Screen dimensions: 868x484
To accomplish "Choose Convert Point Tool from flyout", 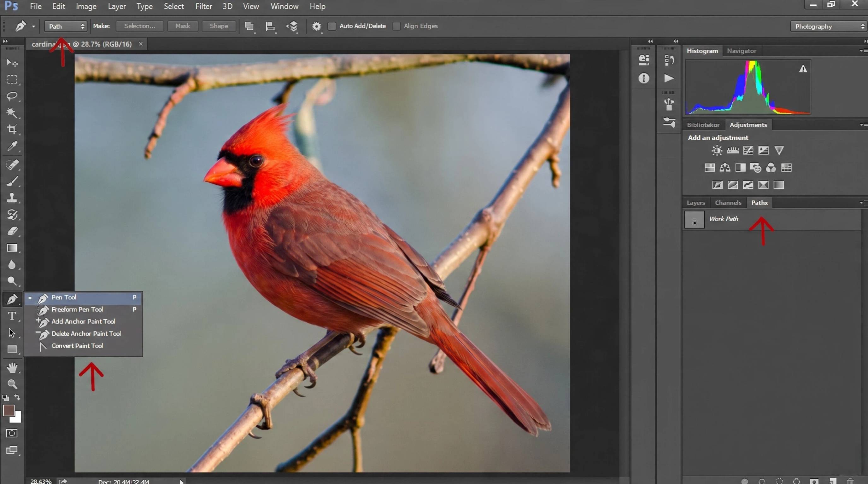I will coord(83,346).
